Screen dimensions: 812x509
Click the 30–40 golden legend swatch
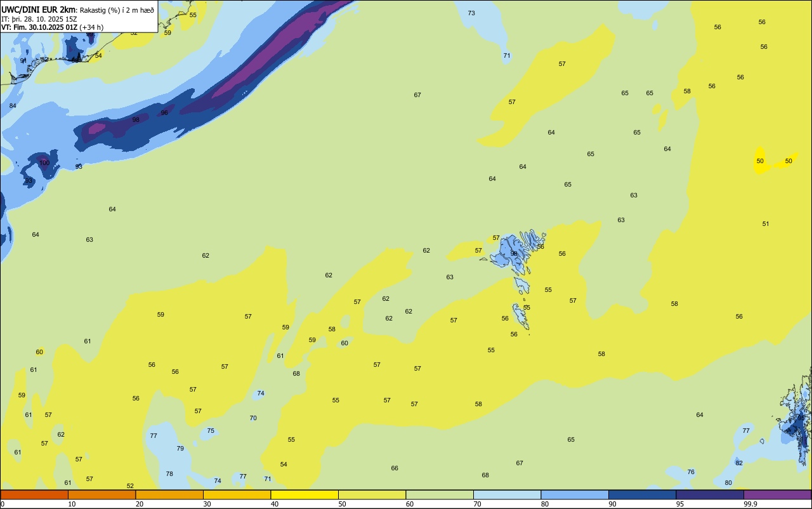tap(237, 494)
